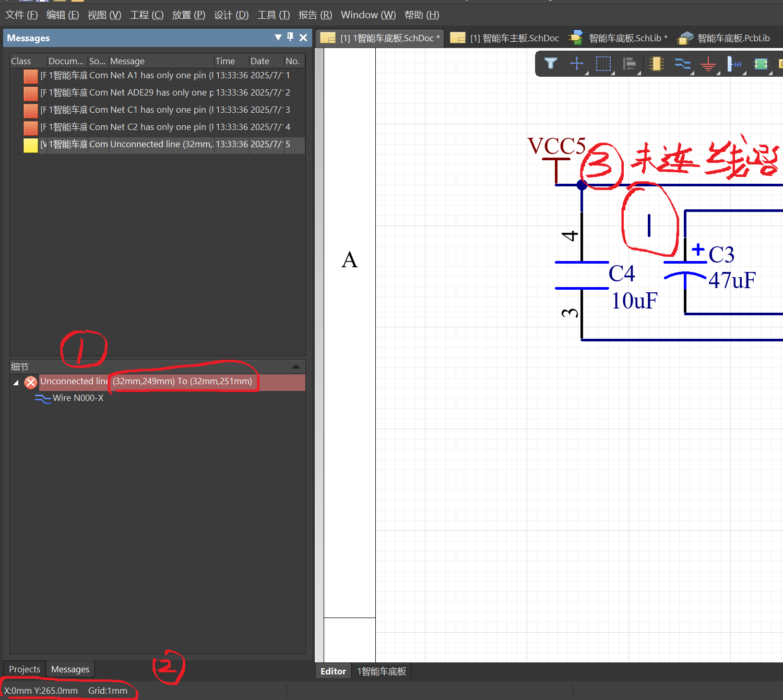
Task: Select the Wire N000-X entry in details
Action: [x=77, y=398]
